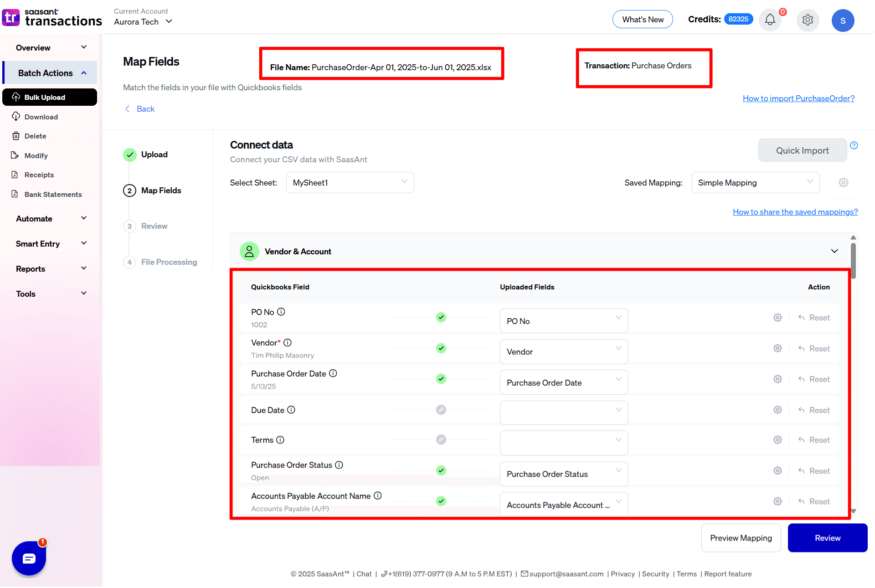Click the Modify action icon
The width and height of the screenshot is (875, 588).
click(x=15, y=155)
